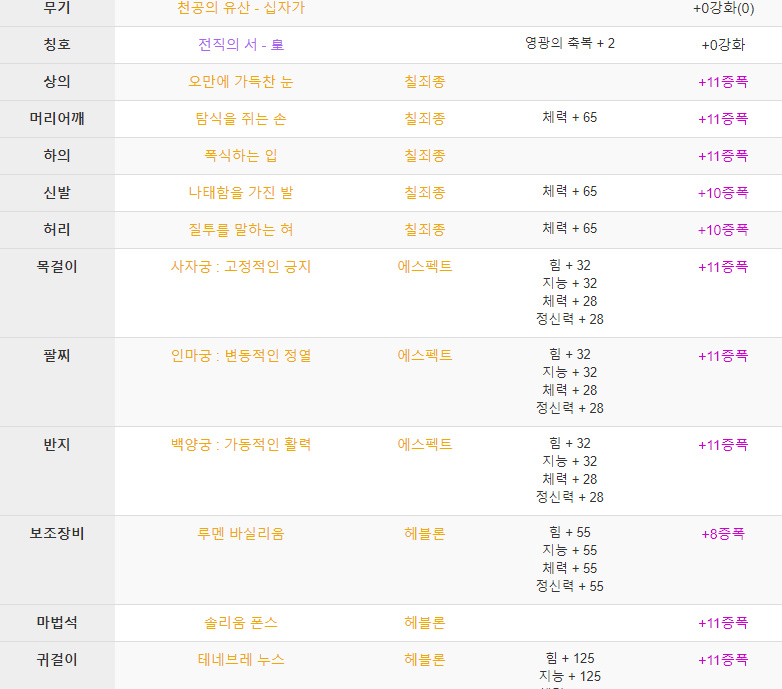
Task: Click the 반지 row label
Action: (57, 444)
